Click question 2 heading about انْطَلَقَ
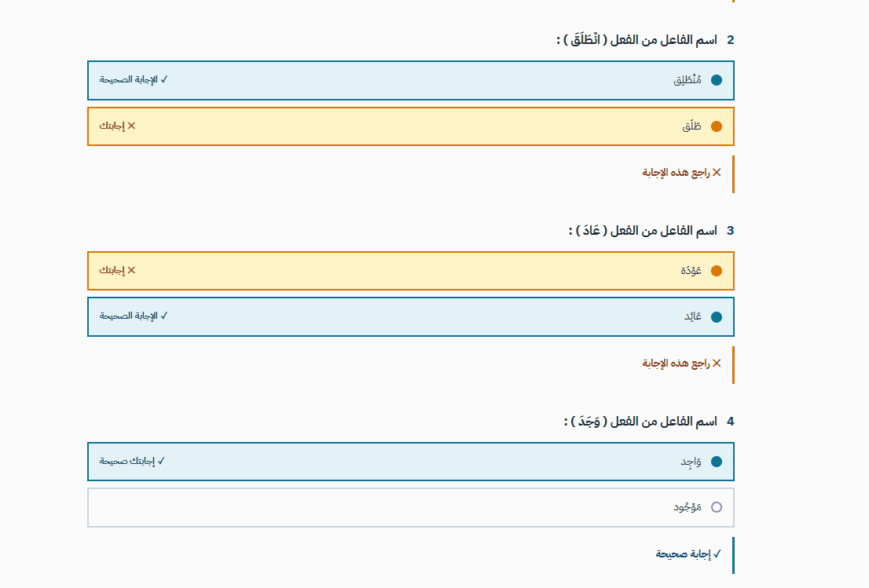 click(645, 40)
